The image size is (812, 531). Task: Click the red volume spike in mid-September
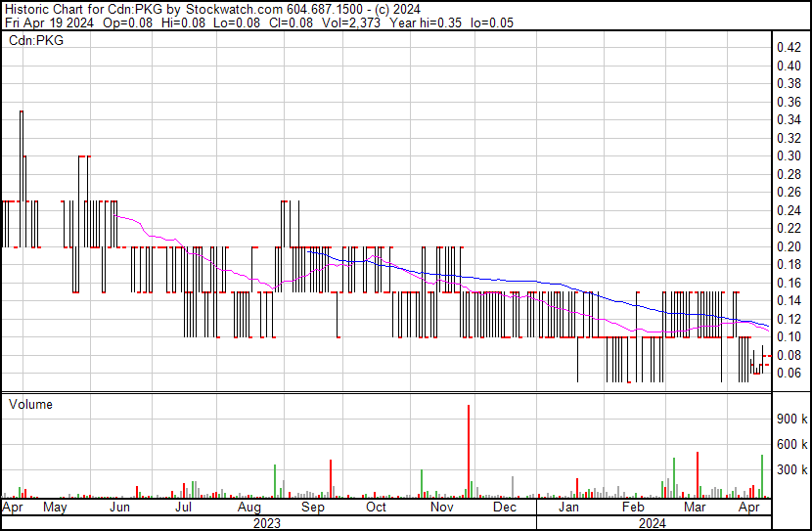(331, 479)
